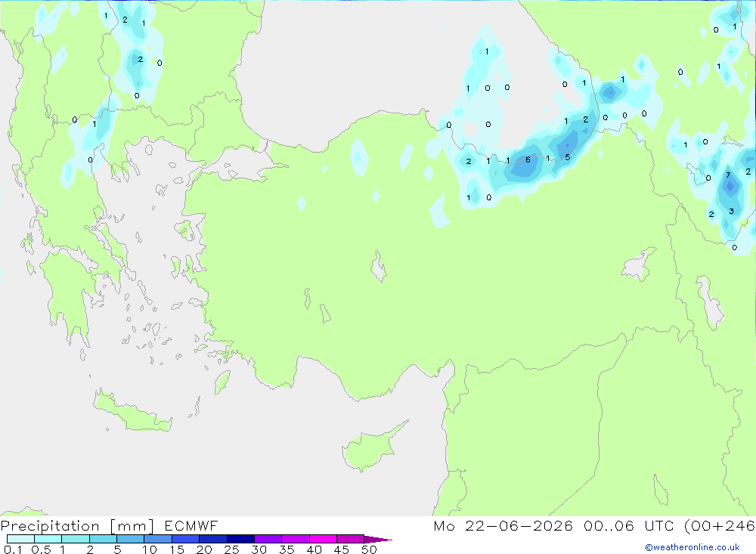Click the '(00+246' forecast offset text
This screenshot has height=554, width=756.
point(720,526)
